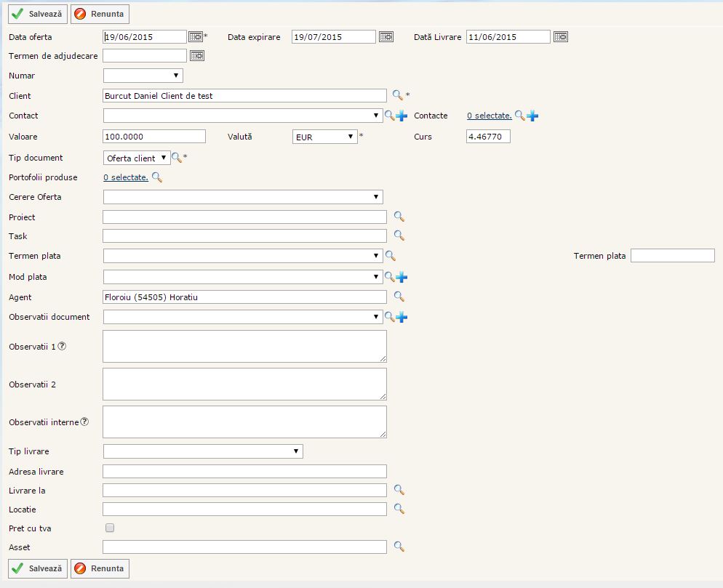The height and width of the screenshot is (588, 723).
Task: Click the bottom Renunta button
Action: coord(100,568)
